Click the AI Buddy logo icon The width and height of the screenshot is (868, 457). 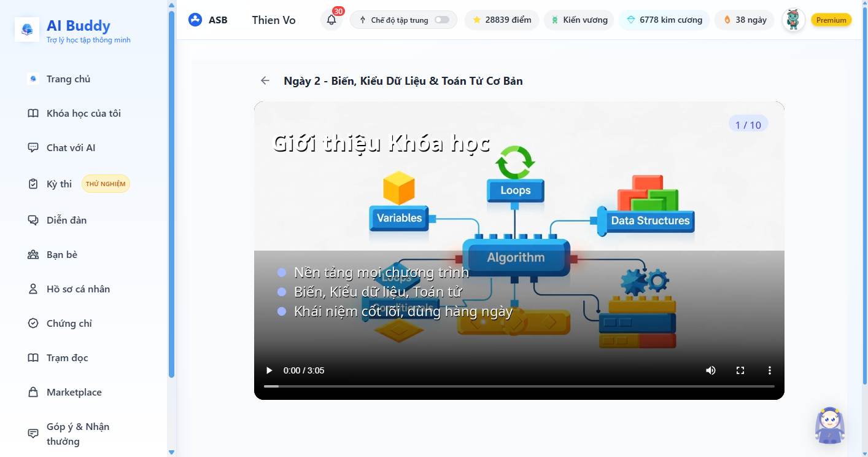point(27,29)
